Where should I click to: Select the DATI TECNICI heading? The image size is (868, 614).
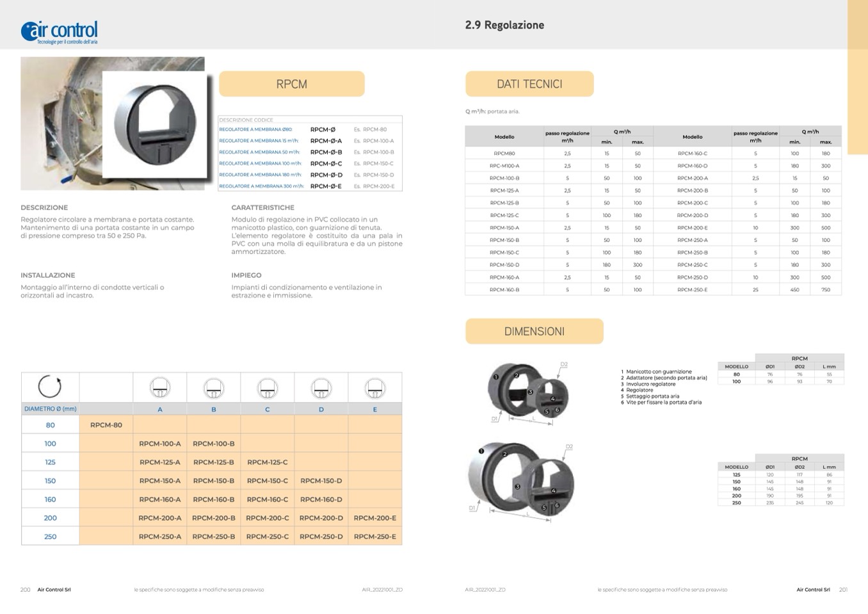[x=529, y=84]
